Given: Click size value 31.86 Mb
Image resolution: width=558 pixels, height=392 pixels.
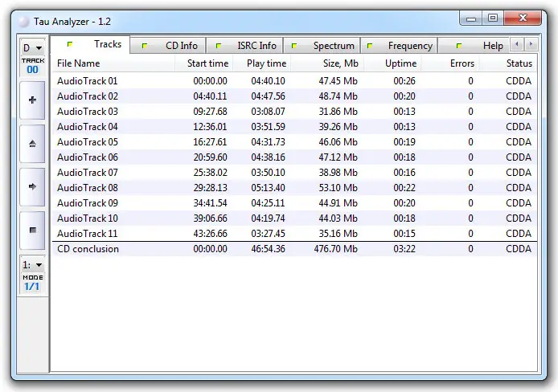Looking at the screenshot, I should [338, 112].
